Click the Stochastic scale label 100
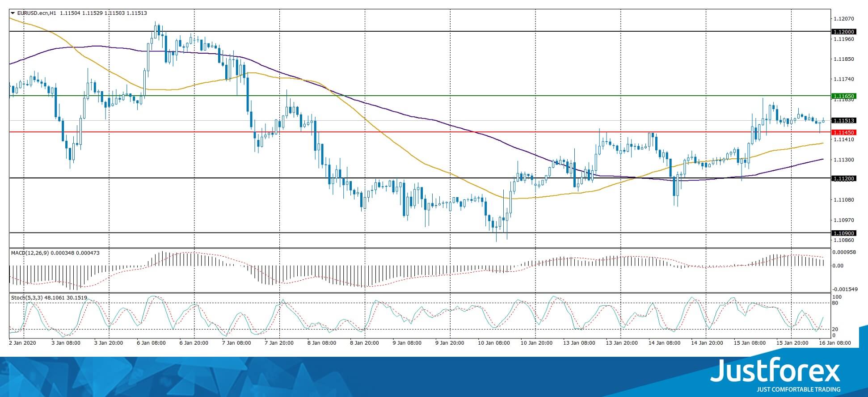This screenshot has width=868, height=397. (837, 297)
